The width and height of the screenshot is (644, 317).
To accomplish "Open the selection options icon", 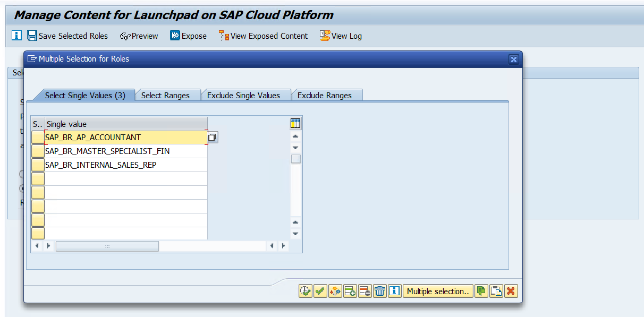I will [x=335, y=291].
